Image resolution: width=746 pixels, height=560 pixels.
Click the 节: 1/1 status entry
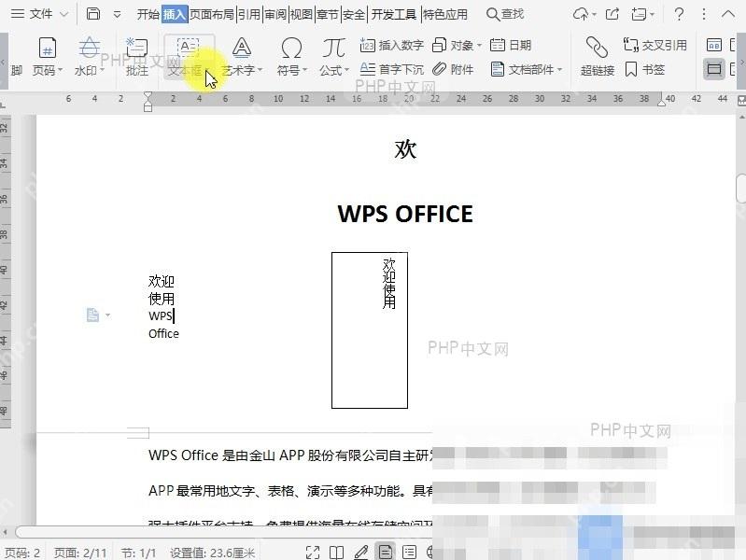[x=138, y=553]
